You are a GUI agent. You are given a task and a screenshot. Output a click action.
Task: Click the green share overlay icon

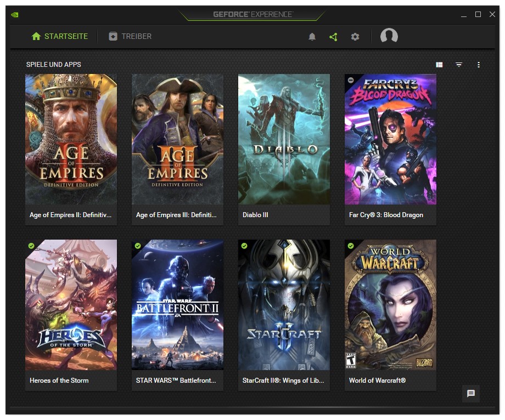pyautogui.click(x=333, y=37)
